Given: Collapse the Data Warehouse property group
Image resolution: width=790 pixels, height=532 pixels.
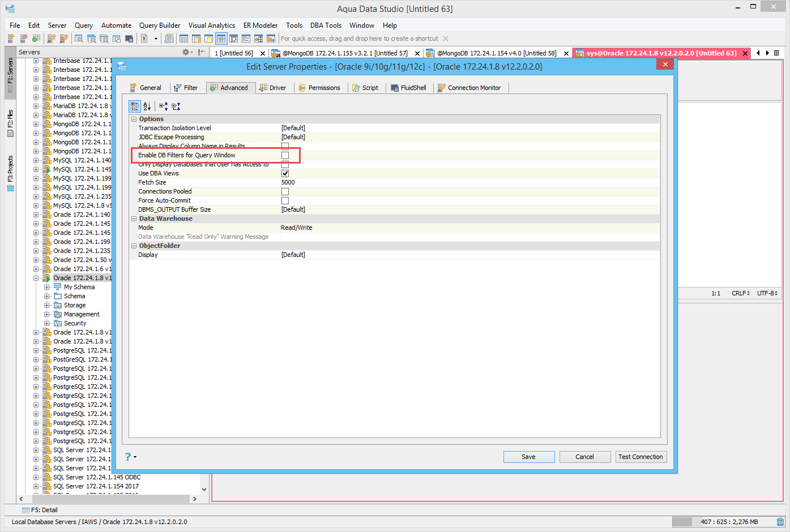Looking at the screenshot, I should coord(134,218).
